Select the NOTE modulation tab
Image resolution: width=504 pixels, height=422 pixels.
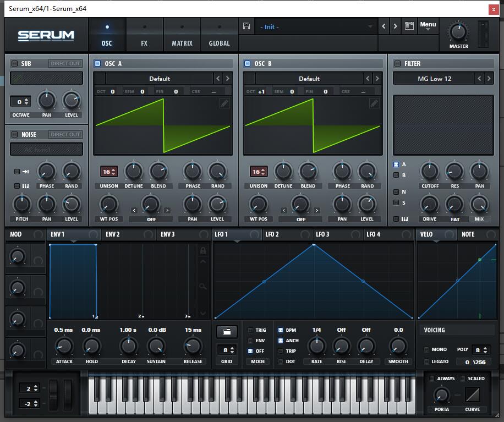coord(478,234)
